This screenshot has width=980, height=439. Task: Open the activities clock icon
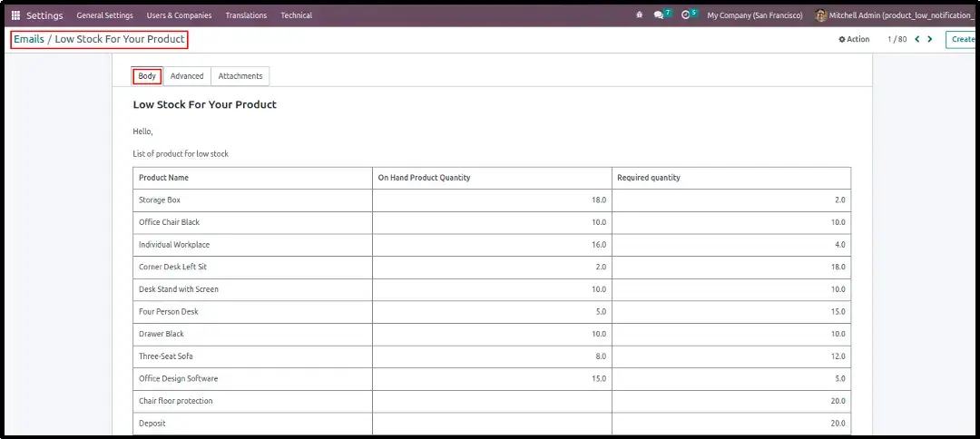pos(686,15)
